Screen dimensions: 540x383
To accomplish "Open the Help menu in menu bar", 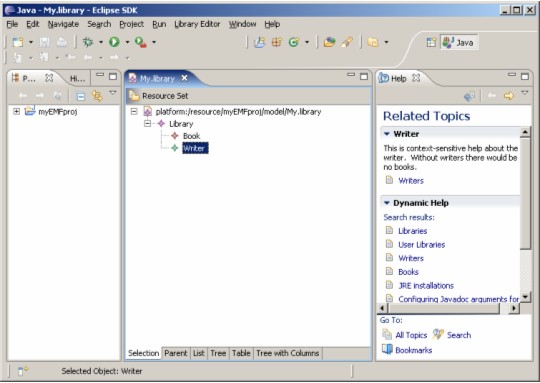I will [x=272, y=24].
